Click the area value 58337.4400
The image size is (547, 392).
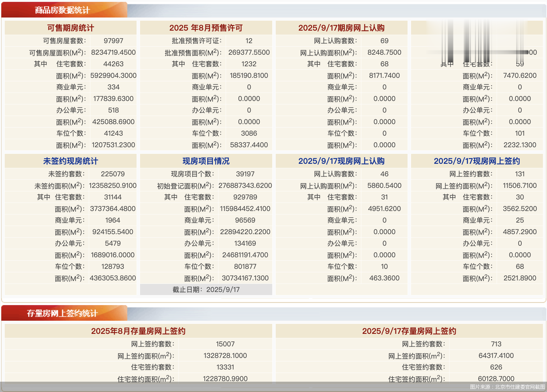coord(249,145)
